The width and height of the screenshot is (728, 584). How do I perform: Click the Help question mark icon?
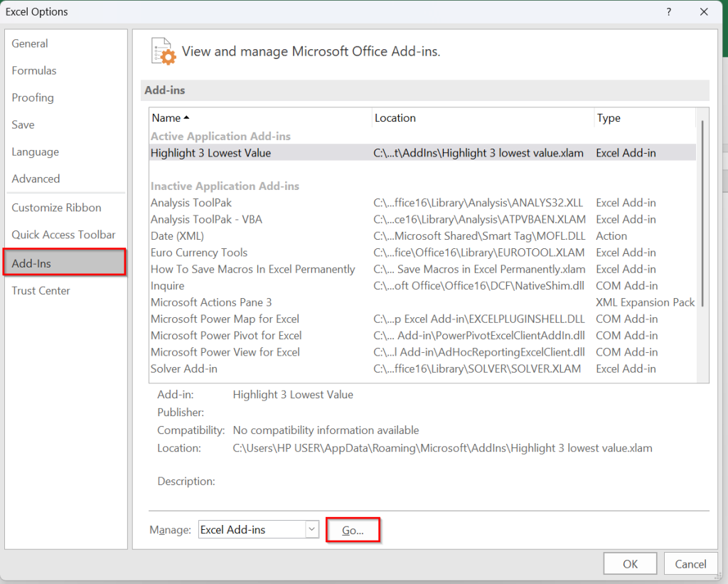coord(668,11)
